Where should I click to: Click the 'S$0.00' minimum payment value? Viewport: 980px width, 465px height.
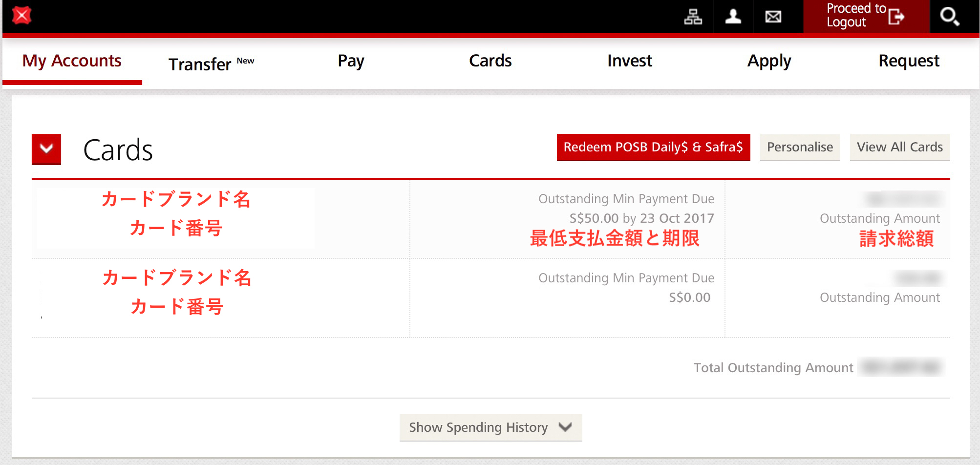(689, 297)
